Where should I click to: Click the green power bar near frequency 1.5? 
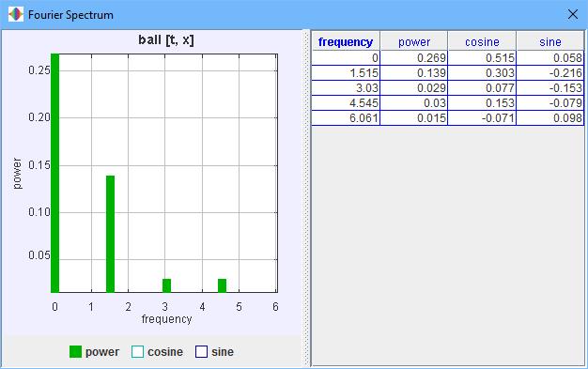point(110,234)
